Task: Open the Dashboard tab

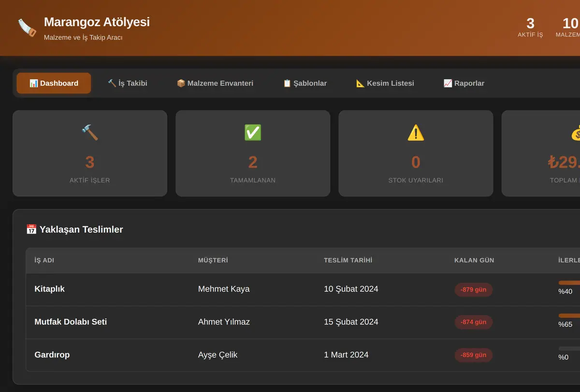Action: coord(54,83)
